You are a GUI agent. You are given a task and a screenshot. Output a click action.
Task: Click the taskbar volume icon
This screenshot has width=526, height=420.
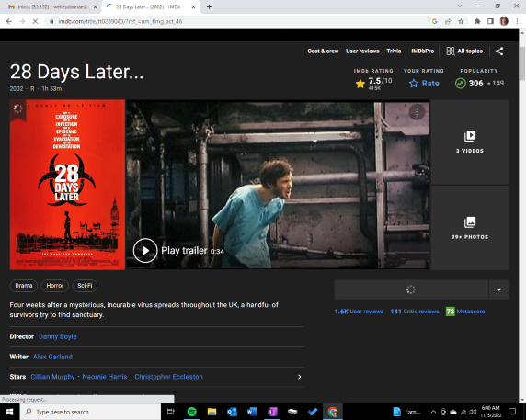[x=473, y=412]
